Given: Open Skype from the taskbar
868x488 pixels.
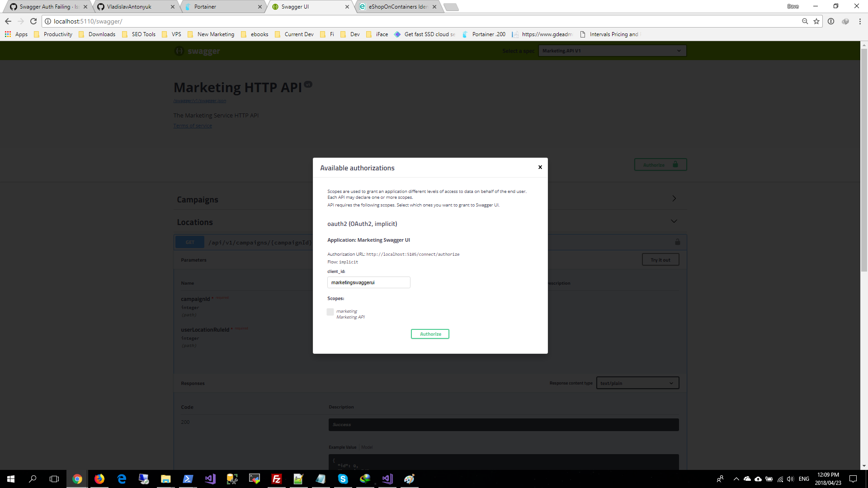Looking at the screenshot, I should coord(343,479).
